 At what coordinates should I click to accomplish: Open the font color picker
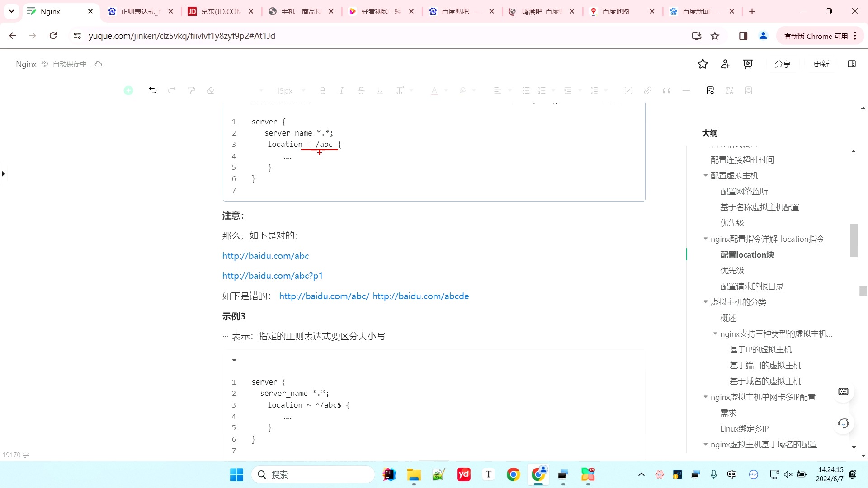point(434,90)
